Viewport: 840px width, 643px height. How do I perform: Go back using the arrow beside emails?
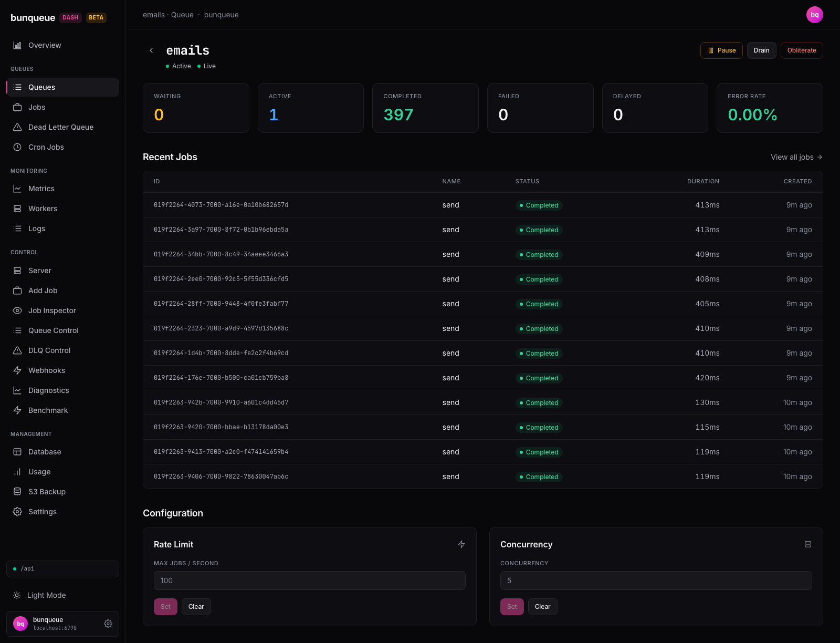[x=151, y=50]
